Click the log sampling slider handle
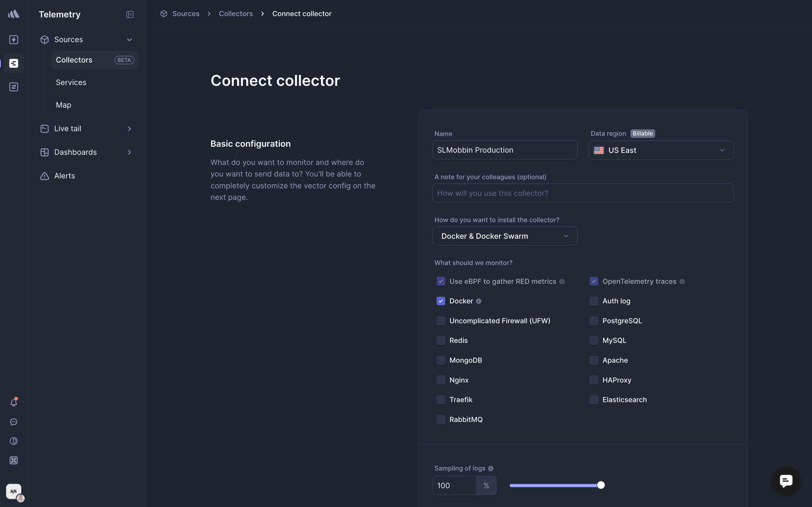This screenshot has height=507, width=812. tap(601, 485)
